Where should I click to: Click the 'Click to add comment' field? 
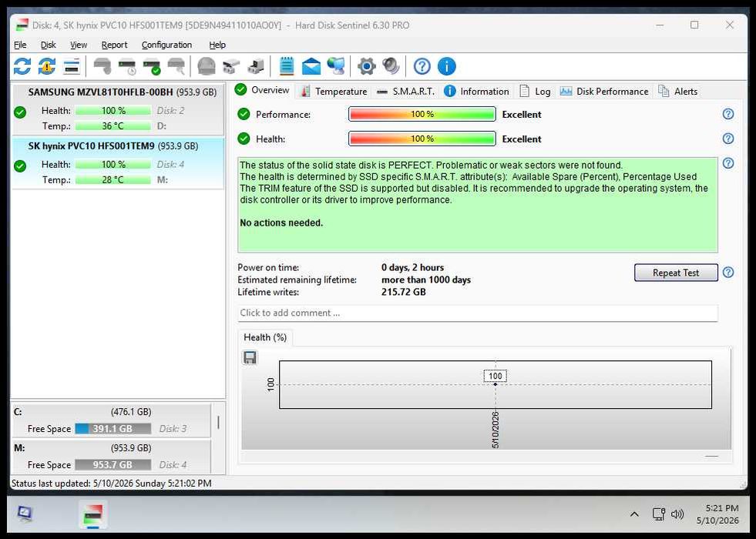click(478, 313)
